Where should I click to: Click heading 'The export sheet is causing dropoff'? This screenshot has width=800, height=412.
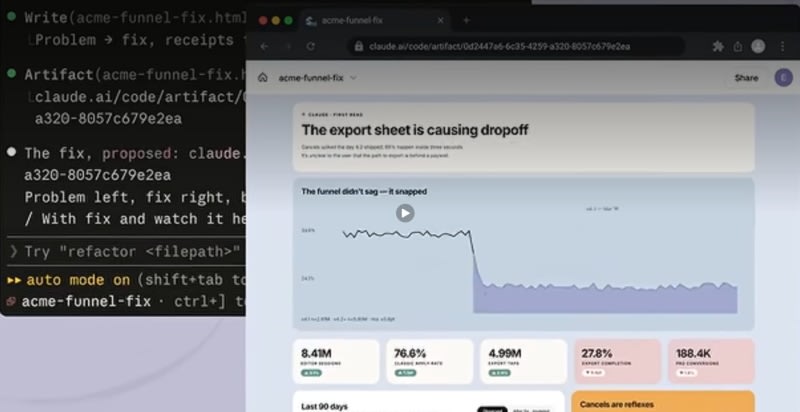pos(415,130)
